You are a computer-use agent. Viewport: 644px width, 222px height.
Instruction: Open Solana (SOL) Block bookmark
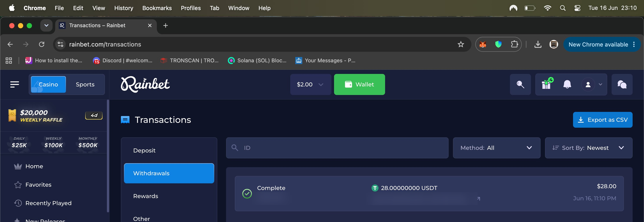click(x=257, y=61)
